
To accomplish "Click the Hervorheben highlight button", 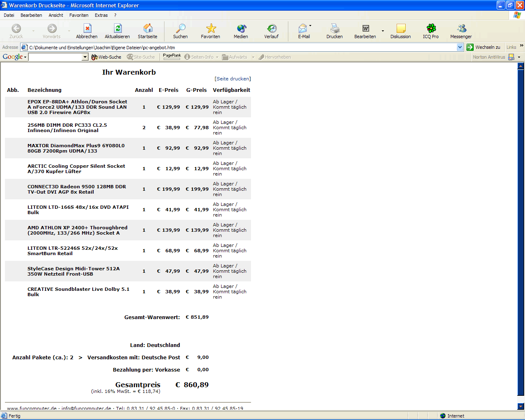I will [x=275, y=57].
